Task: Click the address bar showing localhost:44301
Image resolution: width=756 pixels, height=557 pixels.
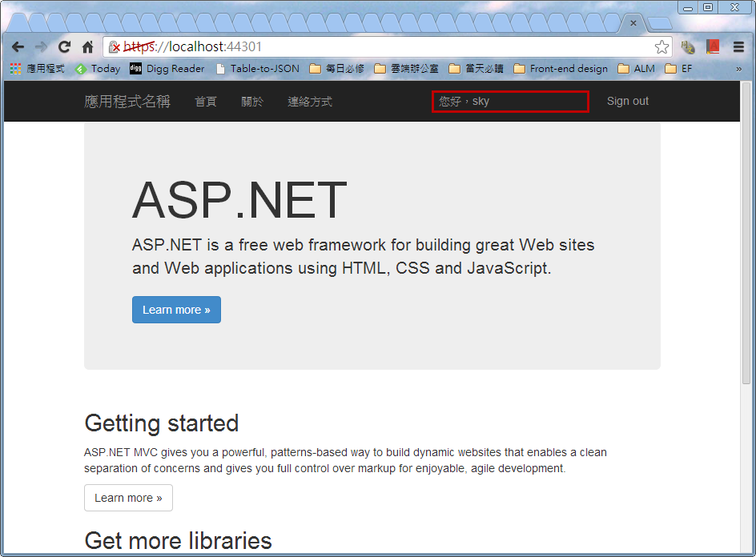Action: click(388, 46)
